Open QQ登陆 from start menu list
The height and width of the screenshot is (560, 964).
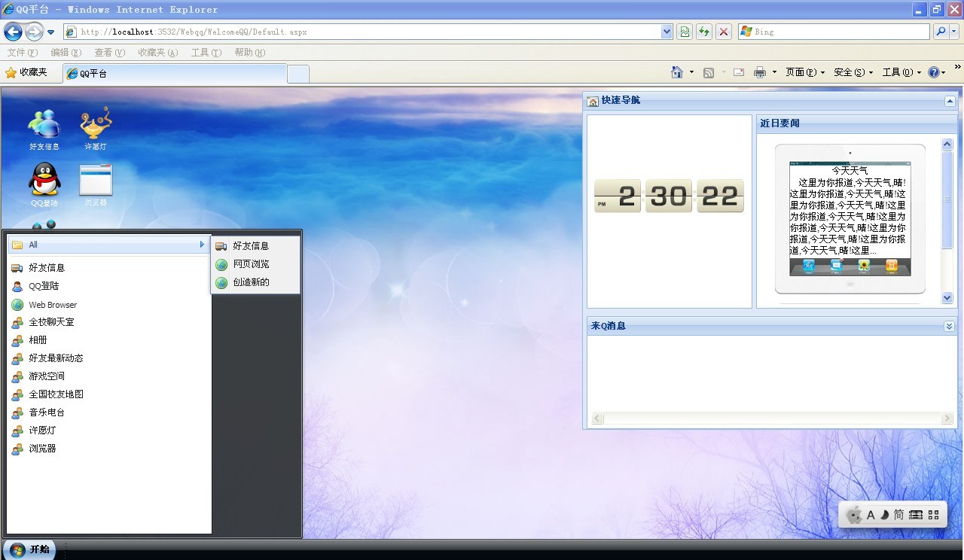point(109,286)
